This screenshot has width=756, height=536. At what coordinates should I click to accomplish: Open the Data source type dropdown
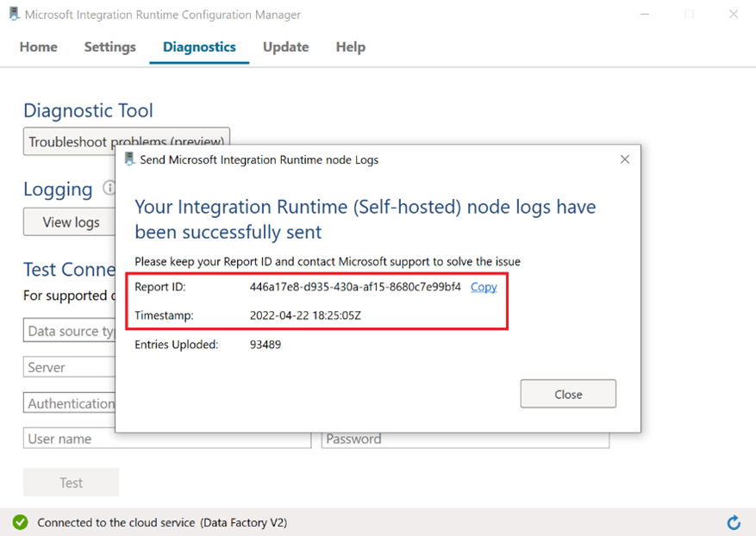(x=69, y=331)
